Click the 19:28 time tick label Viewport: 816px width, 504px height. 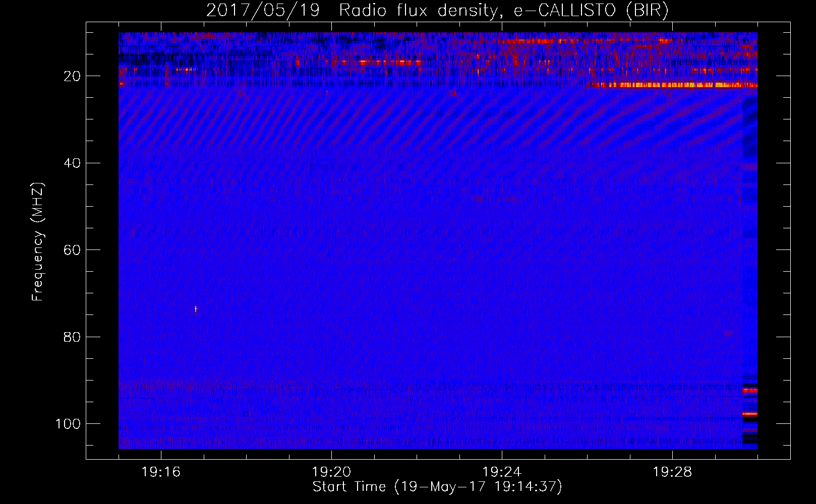672,472
